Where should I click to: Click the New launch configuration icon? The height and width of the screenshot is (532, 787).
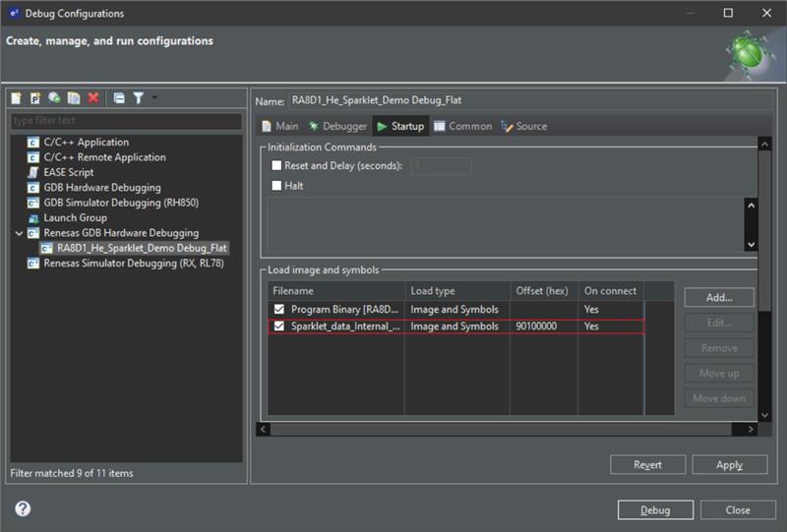pos(17,98)
